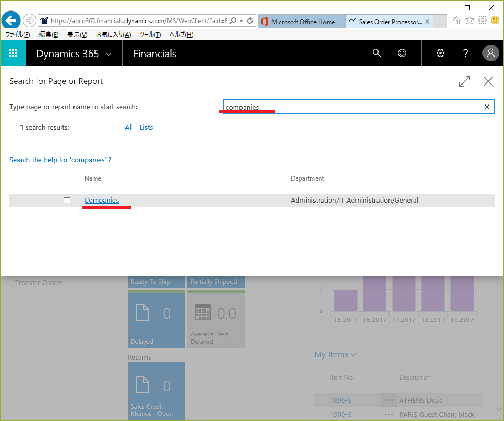
Task: Filter search results by Lists
Action: click(x=146, y=127)
